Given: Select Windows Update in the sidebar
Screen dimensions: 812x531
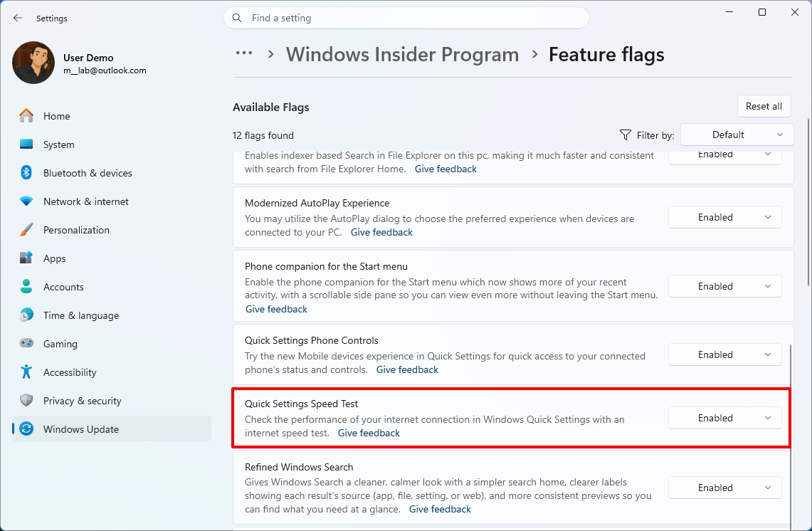Looking at the screenshot, I should [x=111, y=429].
